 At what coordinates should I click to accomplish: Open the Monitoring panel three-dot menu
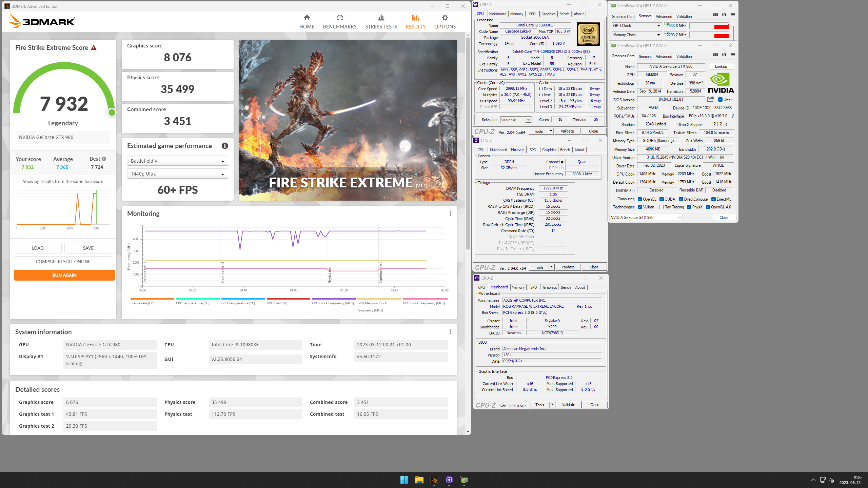[x=450, y=213]
